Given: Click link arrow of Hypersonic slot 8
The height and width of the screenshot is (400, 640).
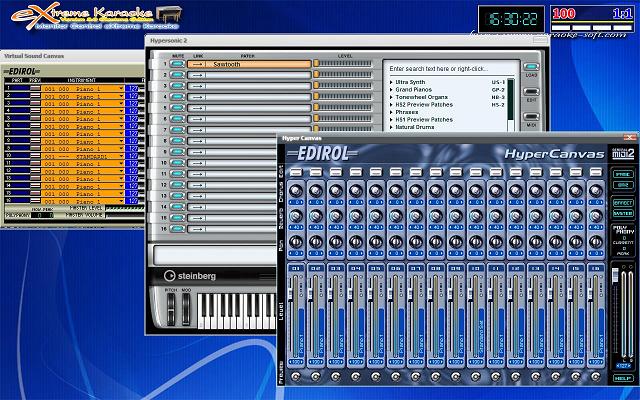Looking at the screenshot, I should pyautogui.click(x=197, y=141).
